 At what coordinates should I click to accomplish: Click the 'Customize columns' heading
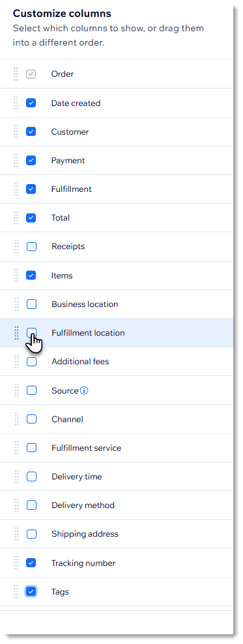click(x=62, y=14)
